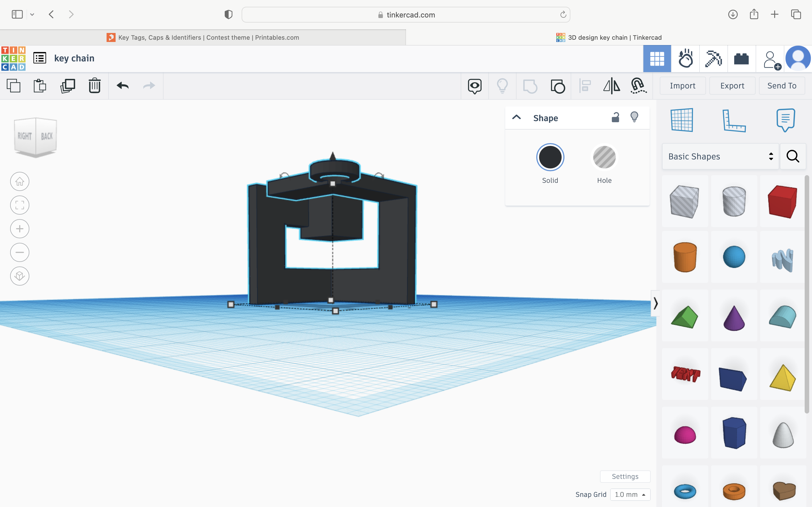The height and width of the screenshot is (507, 812).
Task: Toggle the shape lock icon
Action: point(615,117)
